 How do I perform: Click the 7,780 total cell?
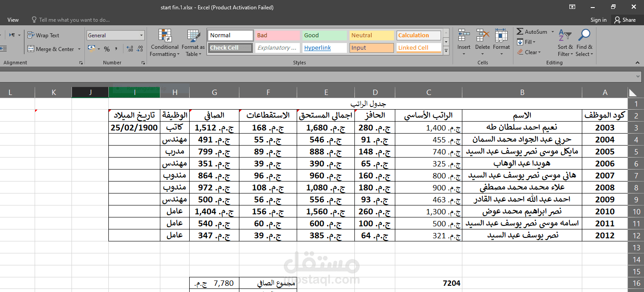pos(214,283)
